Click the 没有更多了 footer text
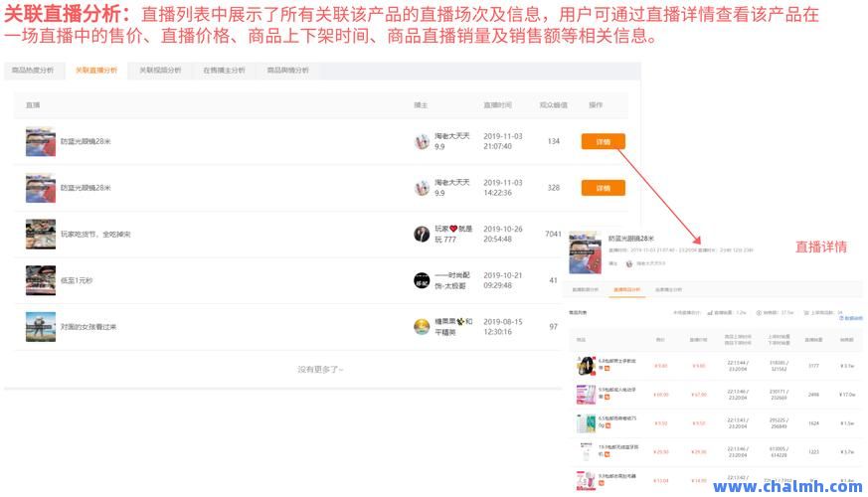Screen dimensions: 868x497 click(x=320, y=369)
